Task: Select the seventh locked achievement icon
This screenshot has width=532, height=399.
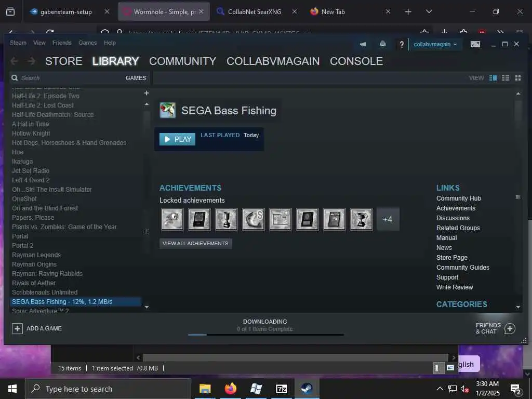Action: 334,219
